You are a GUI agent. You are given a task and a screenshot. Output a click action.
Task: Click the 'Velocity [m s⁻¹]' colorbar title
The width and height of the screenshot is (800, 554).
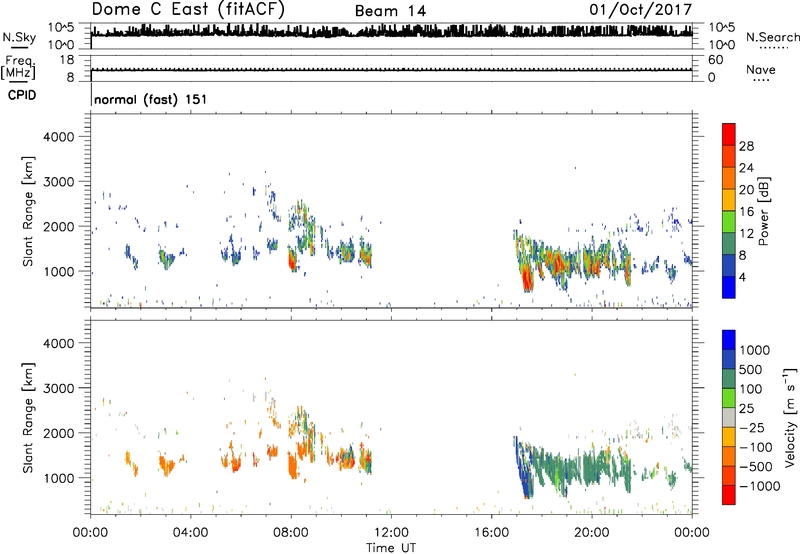pos(790,417)
